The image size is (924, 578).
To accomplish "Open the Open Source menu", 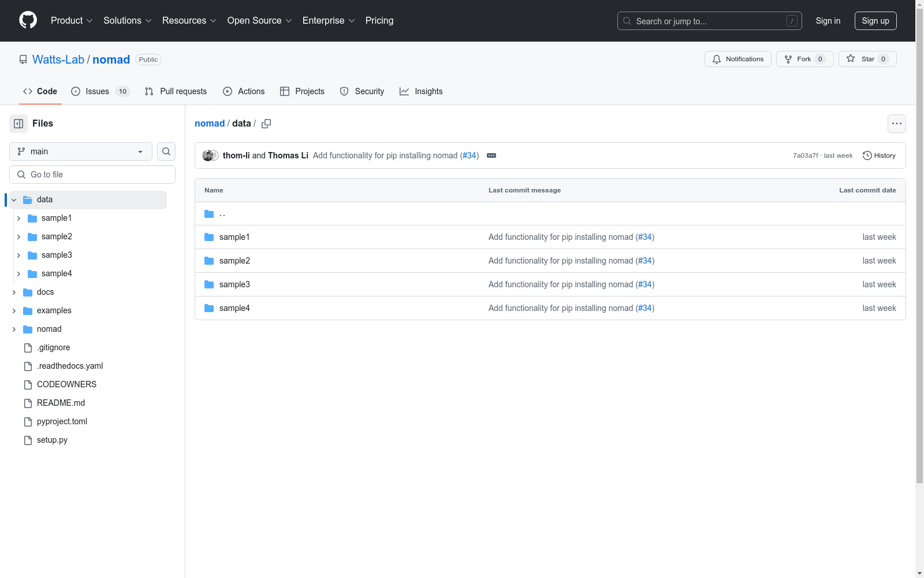I will pyautogui.click(x=260, y=20).
